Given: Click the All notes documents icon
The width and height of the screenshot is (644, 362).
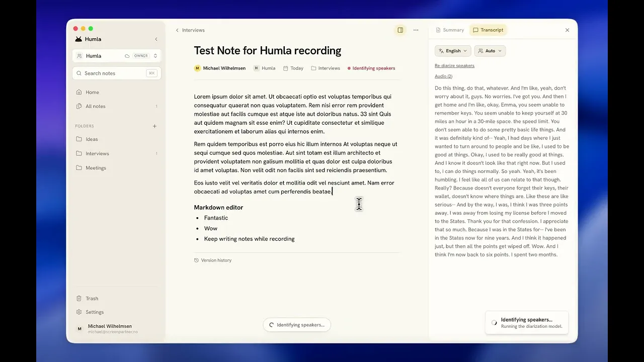Looking at the screenshot, I should [79, 106].
